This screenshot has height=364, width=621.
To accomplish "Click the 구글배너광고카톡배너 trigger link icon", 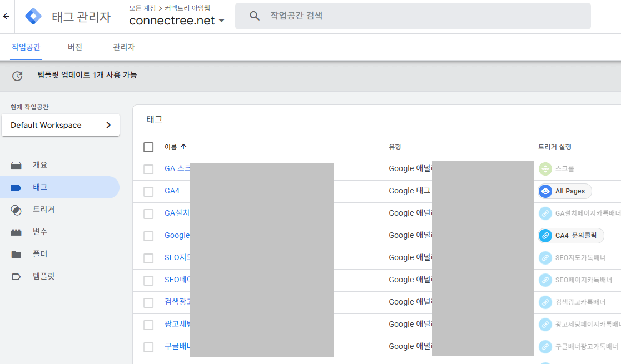I will [x=545, y=346].
